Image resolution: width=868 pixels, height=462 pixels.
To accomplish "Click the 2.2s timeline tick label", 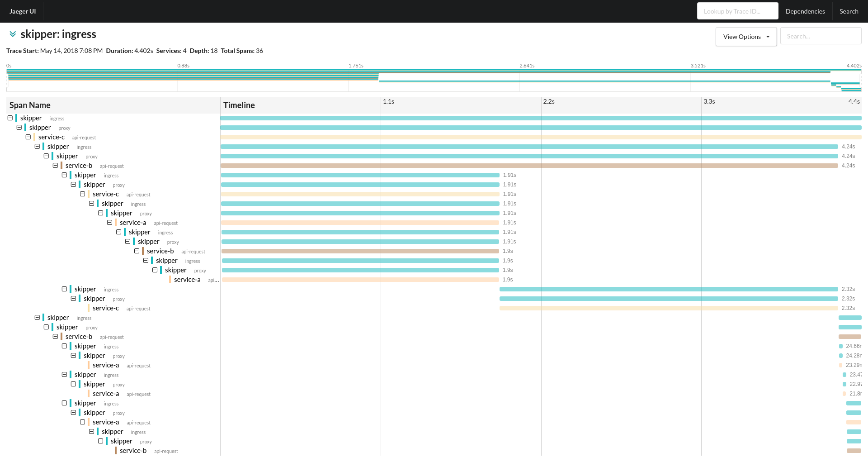I will [x=549, y=101].
